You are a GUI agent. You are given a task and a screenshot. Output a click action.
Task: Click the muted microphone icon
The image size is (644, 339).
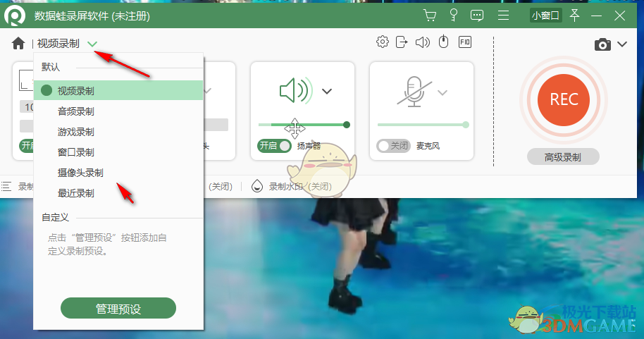tap(414, 91)
